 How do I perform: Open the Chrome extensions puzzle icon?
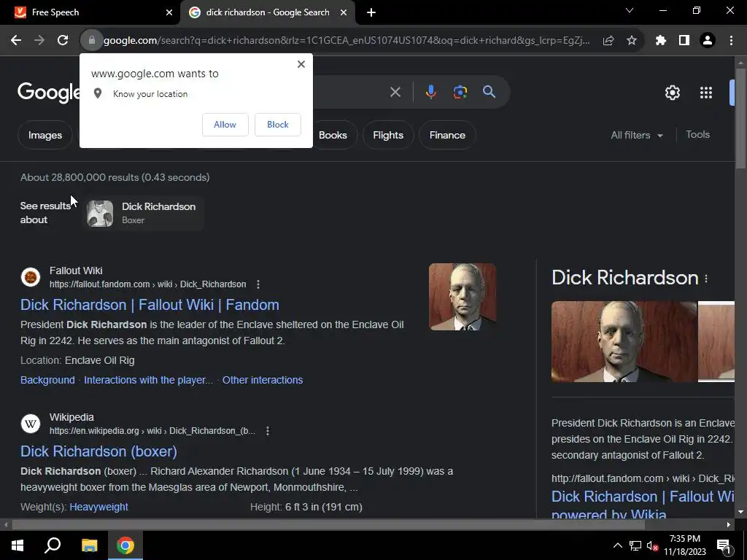pyautogui.click(x=660, y=41)
